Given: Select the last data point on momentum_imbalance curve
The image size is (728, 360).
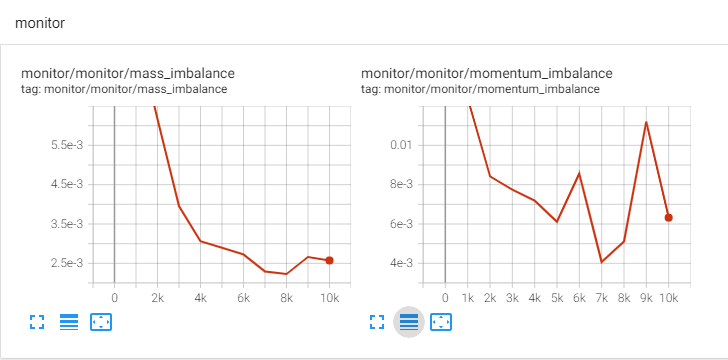Looking at the screenshot, I should pos(669,217).
